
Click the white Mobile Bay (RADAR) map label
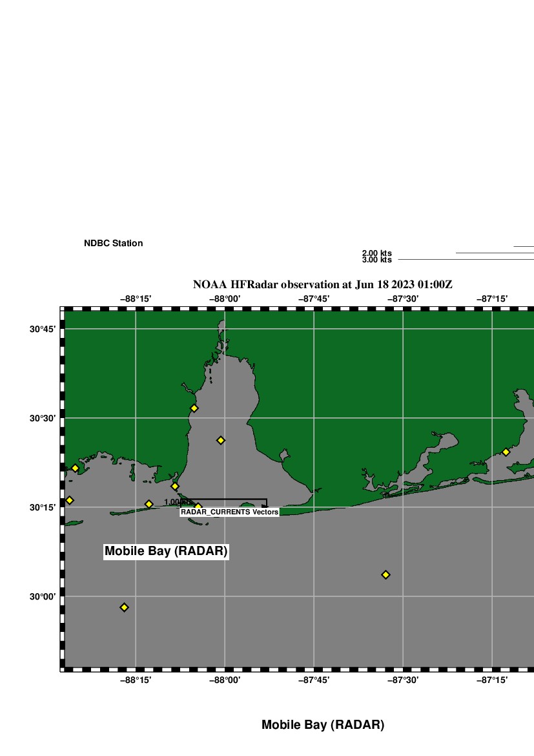167,551
